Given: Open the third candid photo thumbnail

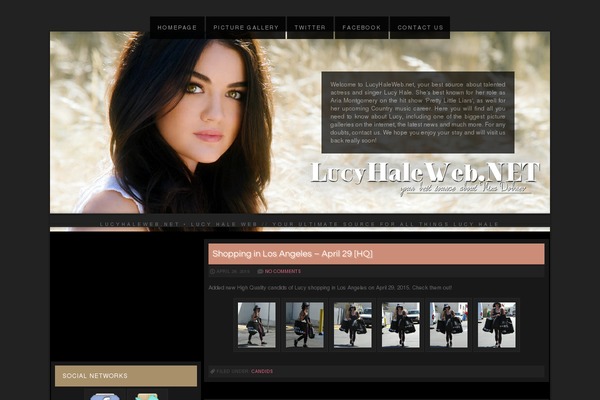Looking at the screenshot, I should [352, 325].
